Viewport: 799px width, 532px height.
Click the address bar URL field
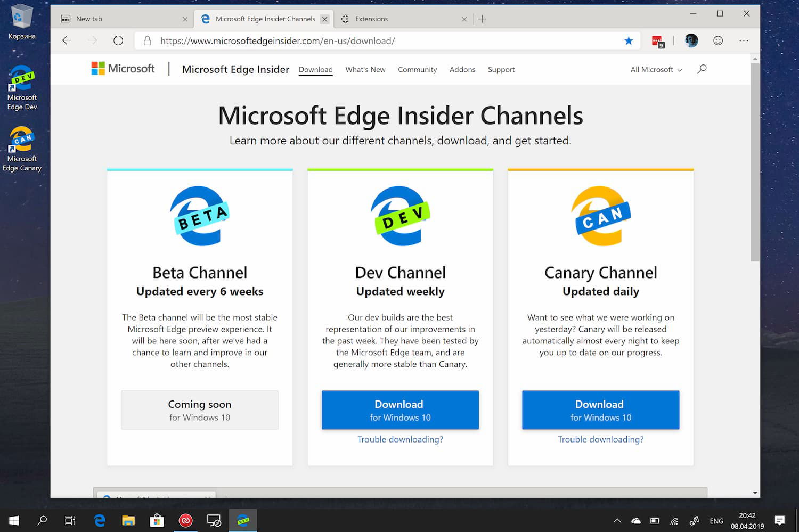(x=373, y=41)
